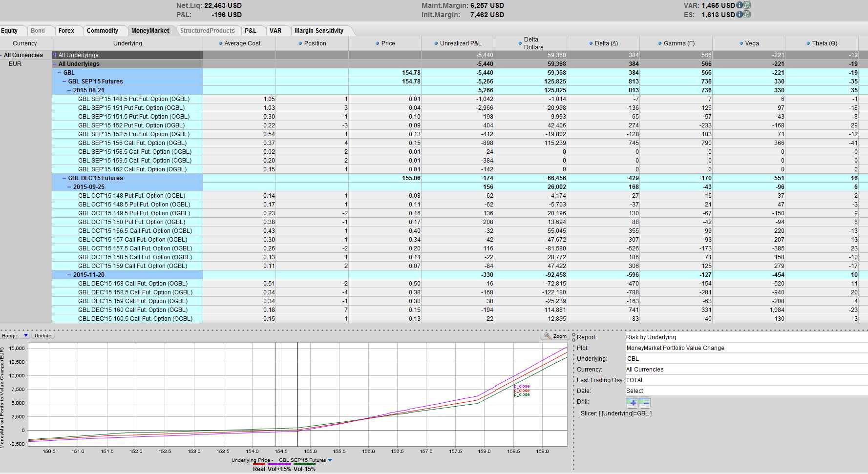Click the blue dot on Gamma (Γ) header
The image size is (868, 474).
click(x=660, y=43)
